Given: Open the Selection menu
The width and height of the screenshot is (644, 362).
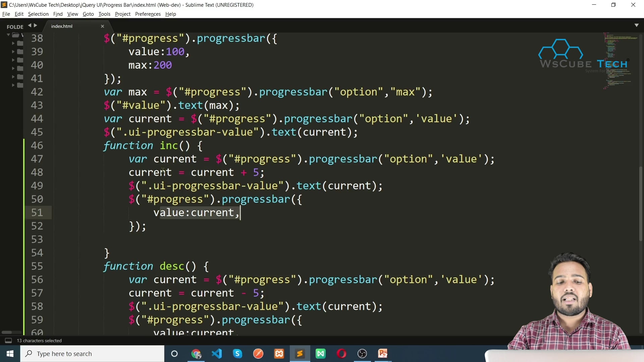Looking at the screenshot, I should click(x=38, y=14).
